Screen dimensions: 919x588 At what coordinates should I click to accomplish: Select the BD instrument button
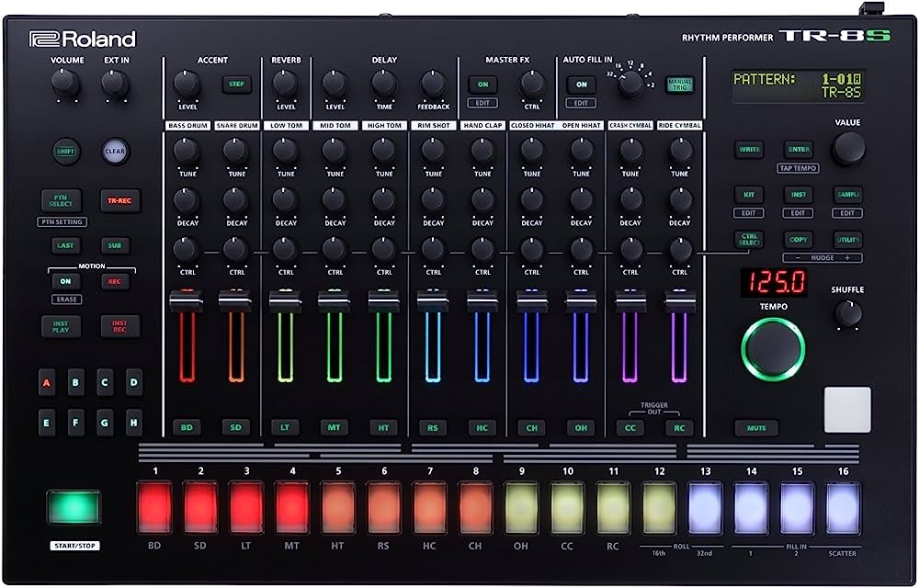[x=187, y=427]
